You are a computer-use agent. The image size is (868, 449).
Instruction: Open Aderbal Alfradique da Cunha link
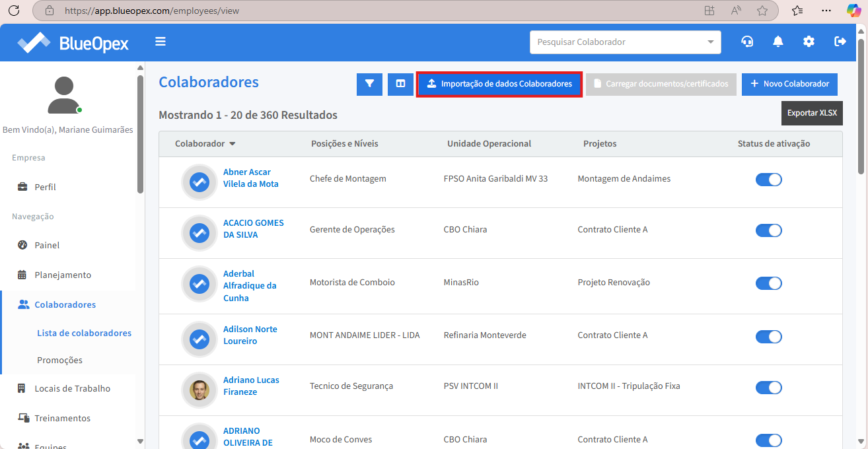pyautogui.click(x=250, y=286)
